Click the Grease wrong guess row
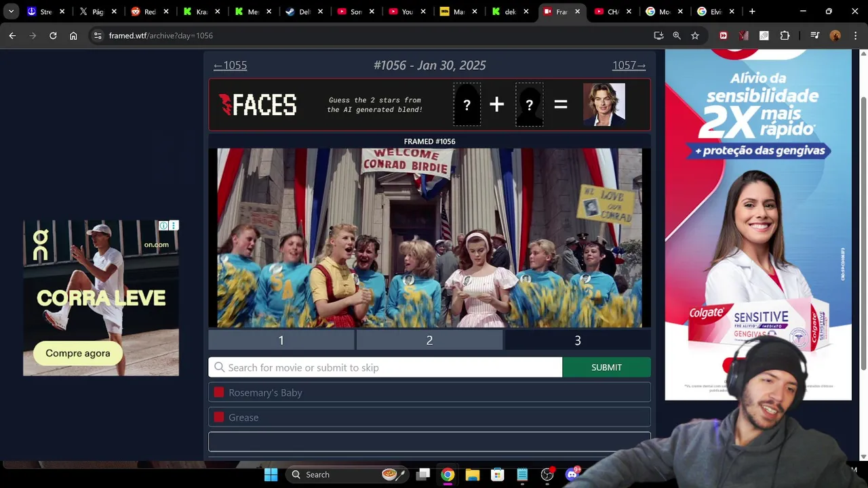This screenshot has width=868, height=488. (x=429, y=418)
